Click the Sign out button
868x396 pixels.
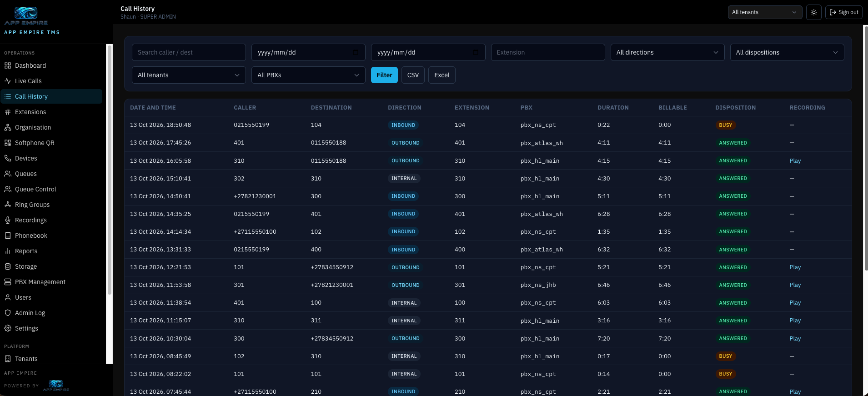844,12
